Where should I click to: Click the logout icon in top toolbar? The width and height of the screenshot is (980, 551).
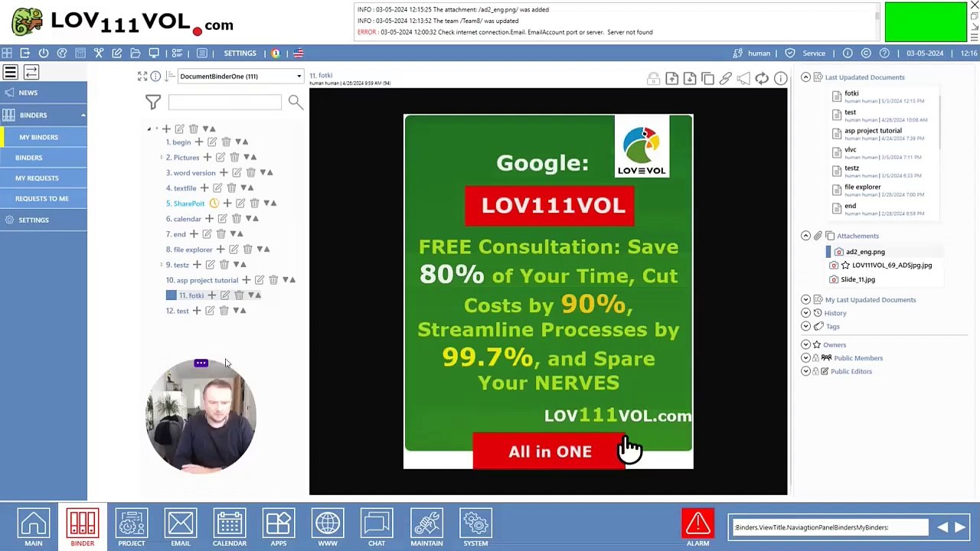[x=25, y=53]
